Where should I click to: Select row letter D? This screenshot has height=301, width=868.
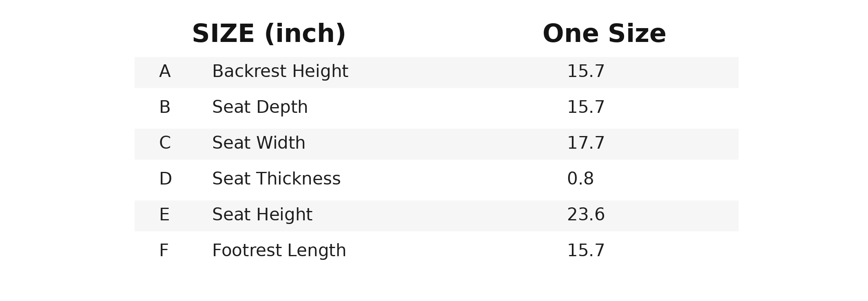coord(166,179)
